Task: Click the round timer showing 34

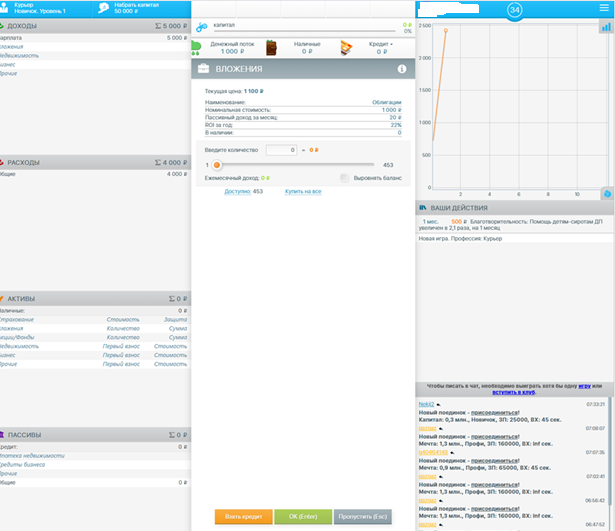Action: pos(515,9)
